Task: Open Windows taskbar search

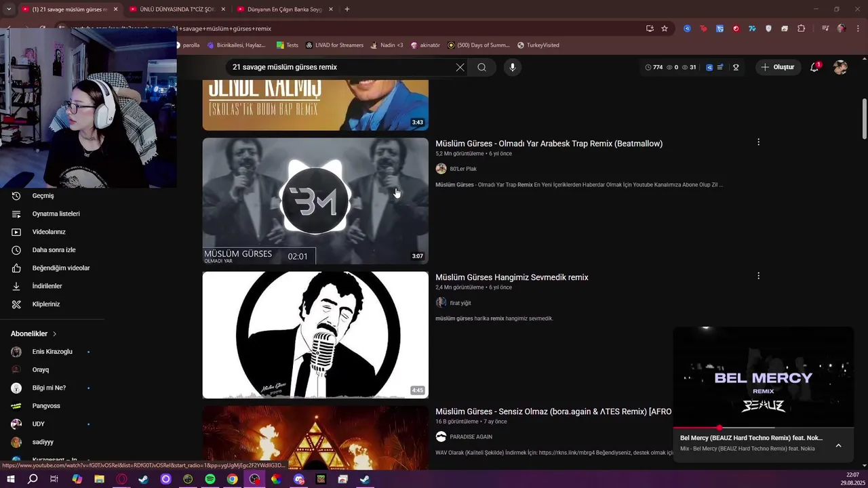Action: point(32,479)
